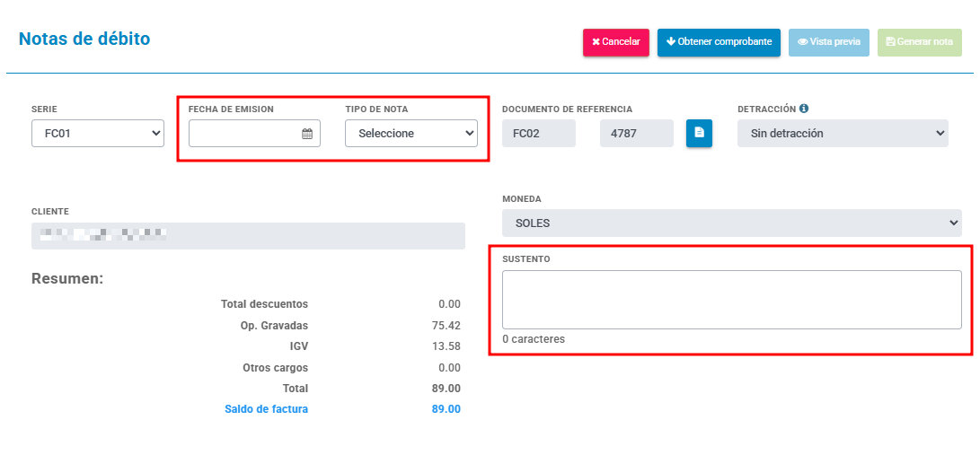Image resolution: width=980 pixels, height=455 pixels.
Task: Open the Tipo de nota dropdown
Action: [x=411, y=133]
